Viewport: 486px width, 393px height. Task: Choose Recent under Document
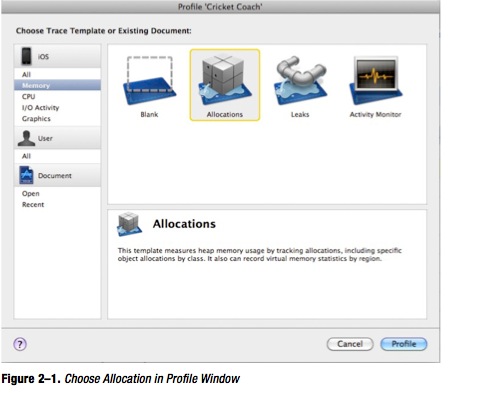coord(57,204)
